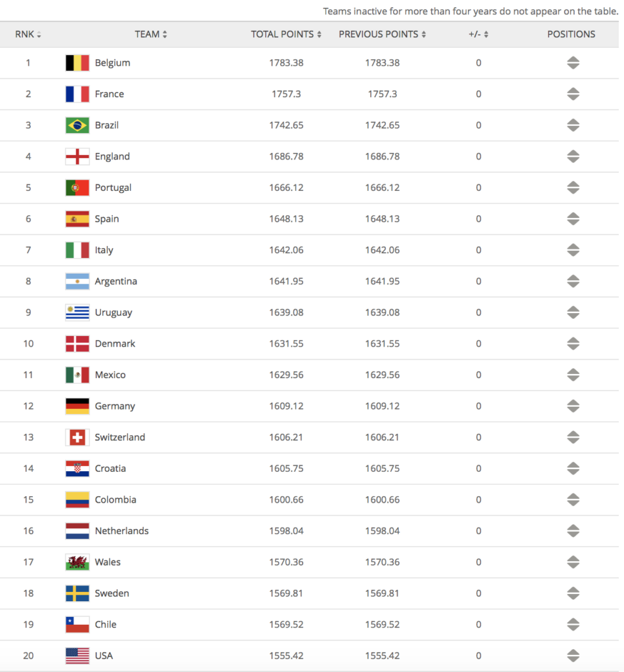This screenshot has height=672, width=624.
Task: Open the Netherlands team link
Action: pos(121,531)
